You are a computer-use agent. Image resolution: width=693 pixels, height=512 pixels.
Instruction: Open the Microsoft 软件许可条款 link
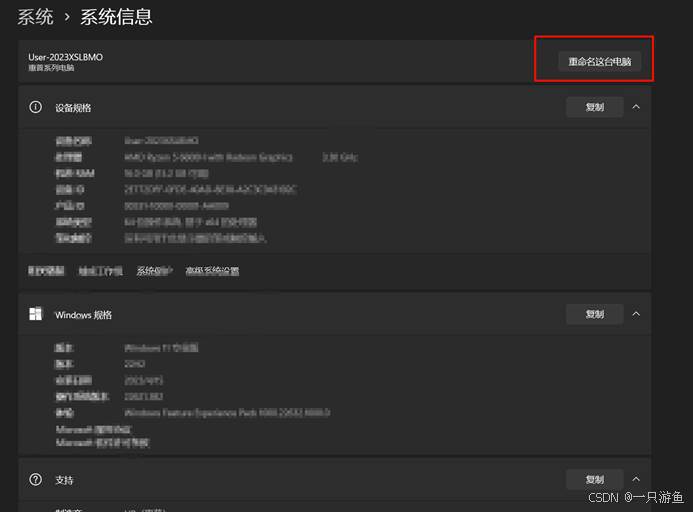pyautogui.click(x=103, y=443)
